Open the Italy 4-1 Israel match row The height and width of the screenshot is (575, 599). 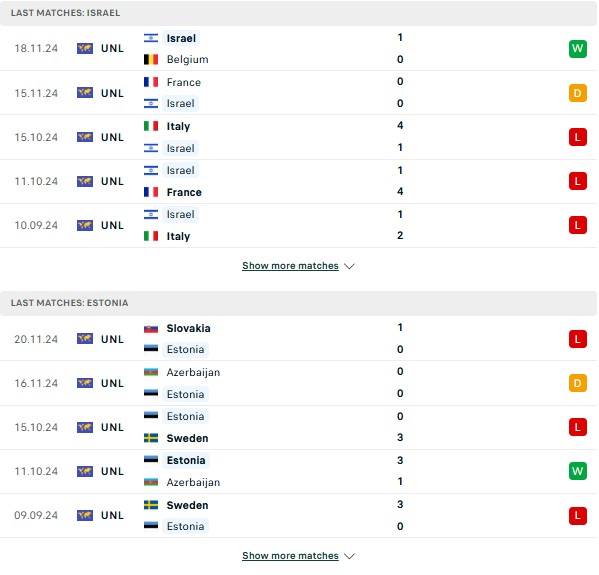point(298,137)
